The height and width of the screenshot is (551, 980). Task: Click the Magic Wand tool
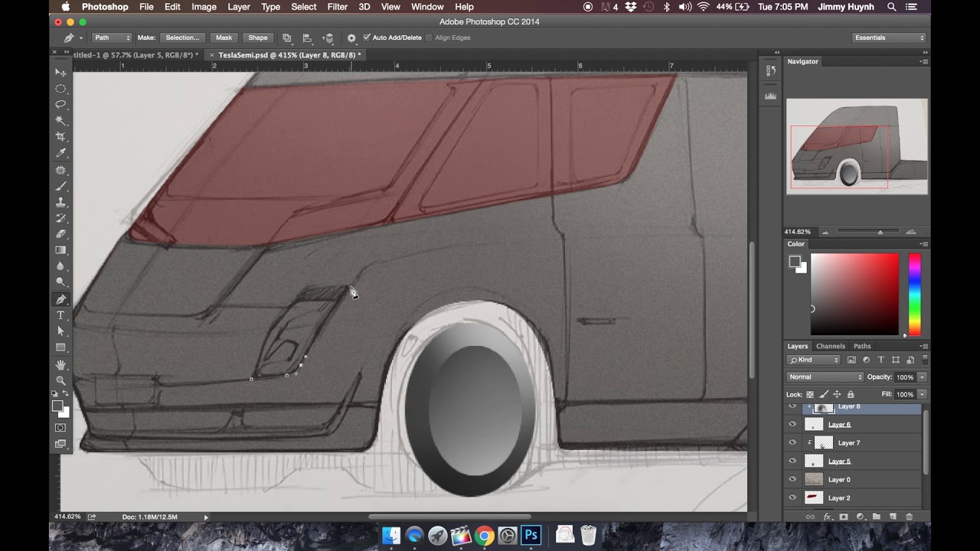click(x=60, y=121)
